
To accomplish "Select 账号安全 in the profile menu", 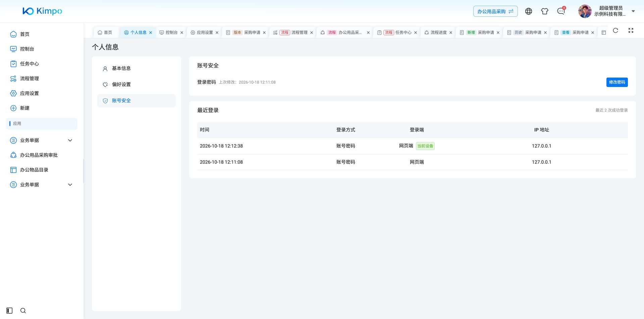I will click(137, 101).
